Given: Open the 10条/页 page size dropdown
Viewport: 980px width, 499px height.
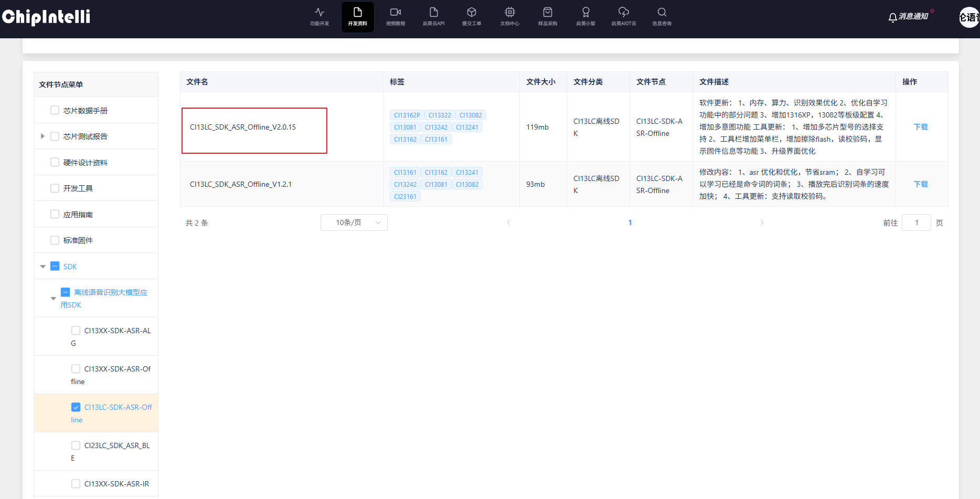Looking at the screenshot, I should [354, 222].
